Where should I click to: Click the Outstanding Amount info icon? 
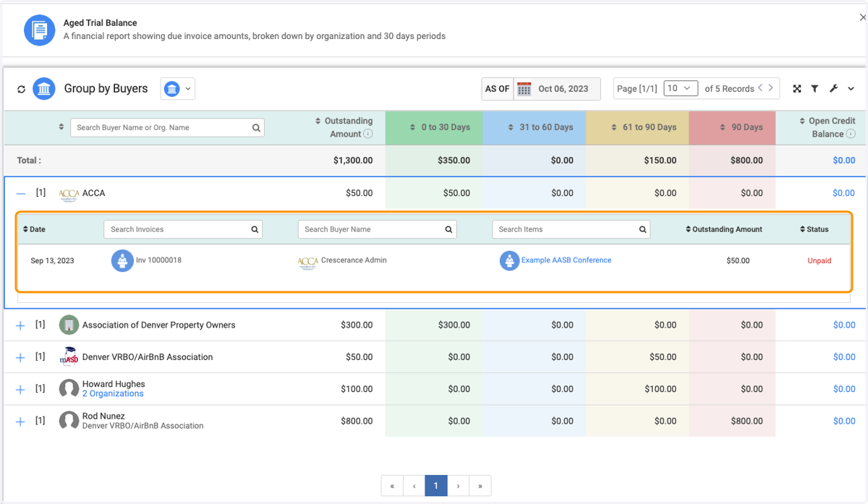click(368, 134)
